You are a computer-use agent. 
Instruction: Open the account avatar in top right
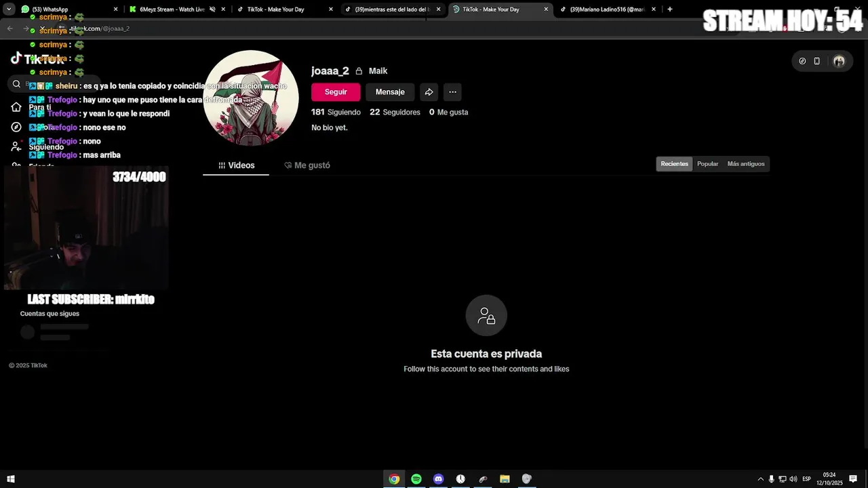[x=839, y=61]
